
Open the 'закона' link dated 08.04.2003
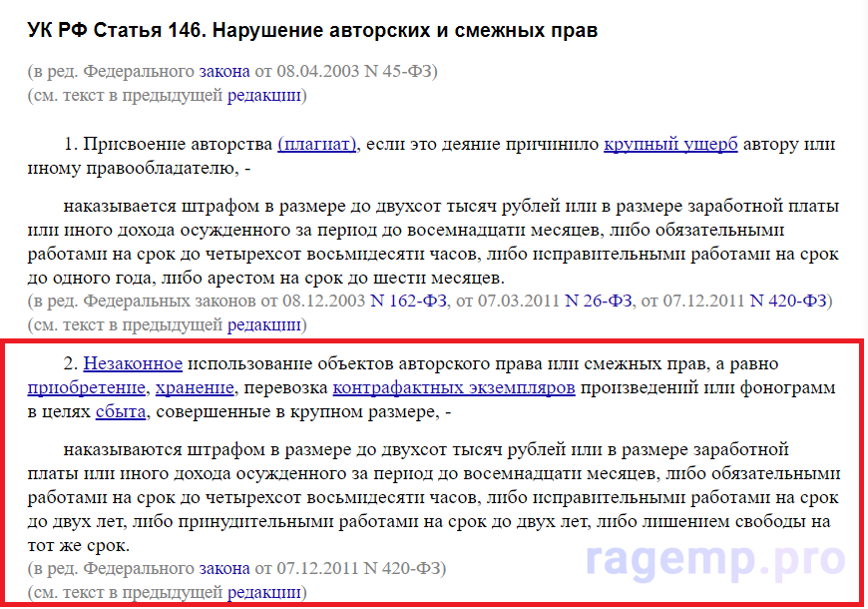[223, 72]
